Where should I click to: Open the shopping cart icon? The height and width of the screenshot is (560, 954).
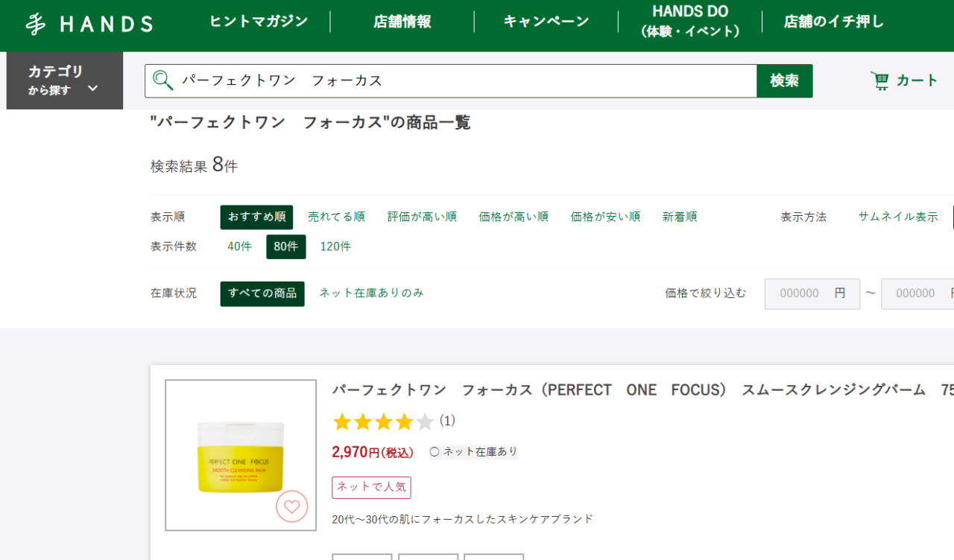pyautogui.click(x=879, y=80)
